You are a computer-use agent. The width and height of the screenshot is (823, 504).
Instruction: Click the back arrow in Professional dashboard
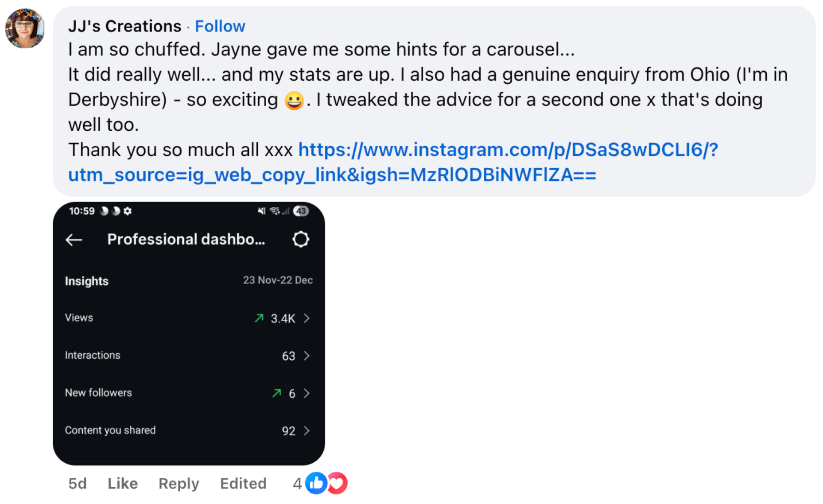[74, 240]
